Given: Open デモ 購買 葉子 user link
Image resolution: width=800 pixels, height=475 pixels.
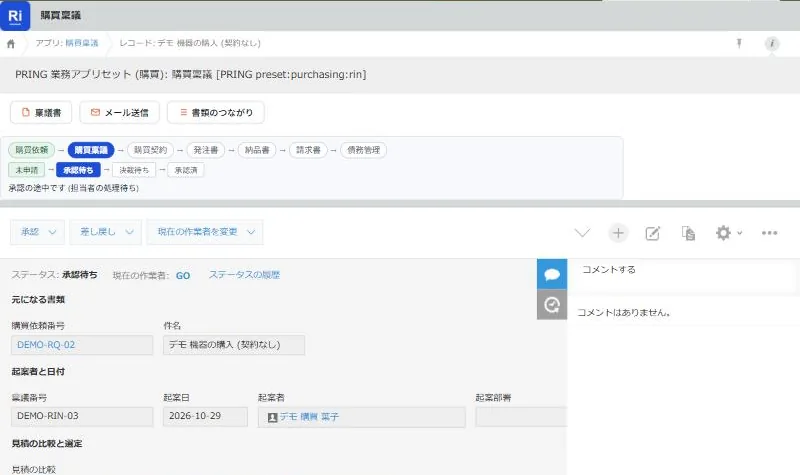Looking at the screenshot, I should [x=309, y=417].
